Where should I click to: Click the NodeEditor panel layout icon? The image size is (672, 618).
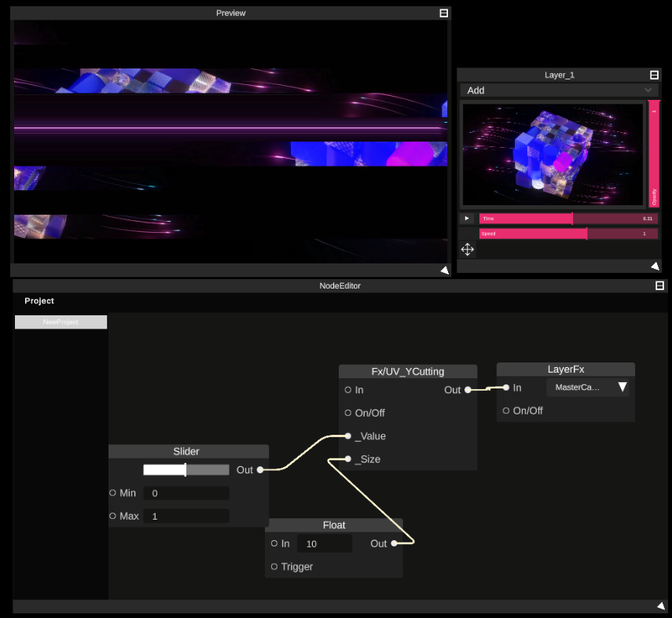pos(659,285)
